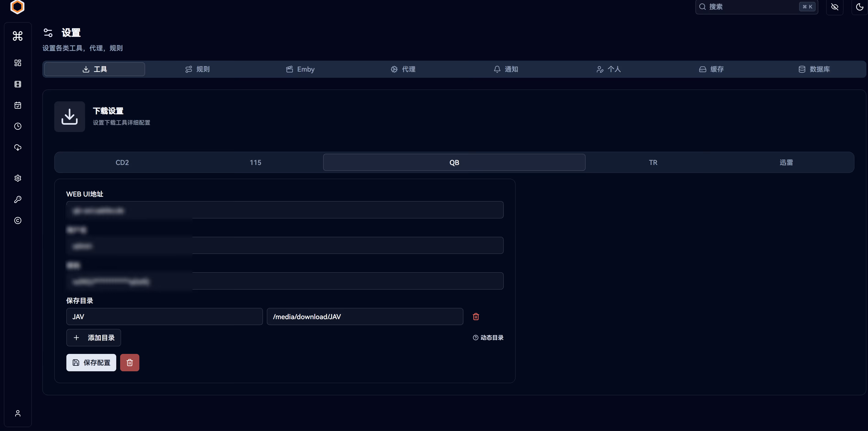Open the clock history sidebar icon
The height and width of the screenshot is (431, 868).
coord(18,126)
